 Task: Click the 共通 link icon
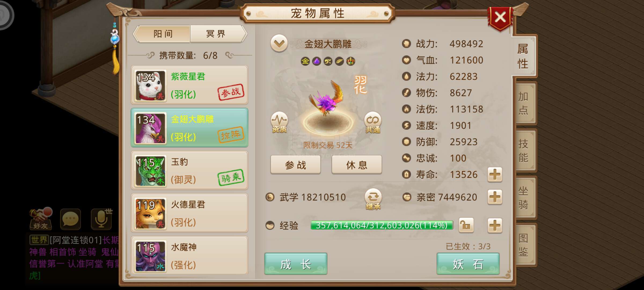pos(373,122)
